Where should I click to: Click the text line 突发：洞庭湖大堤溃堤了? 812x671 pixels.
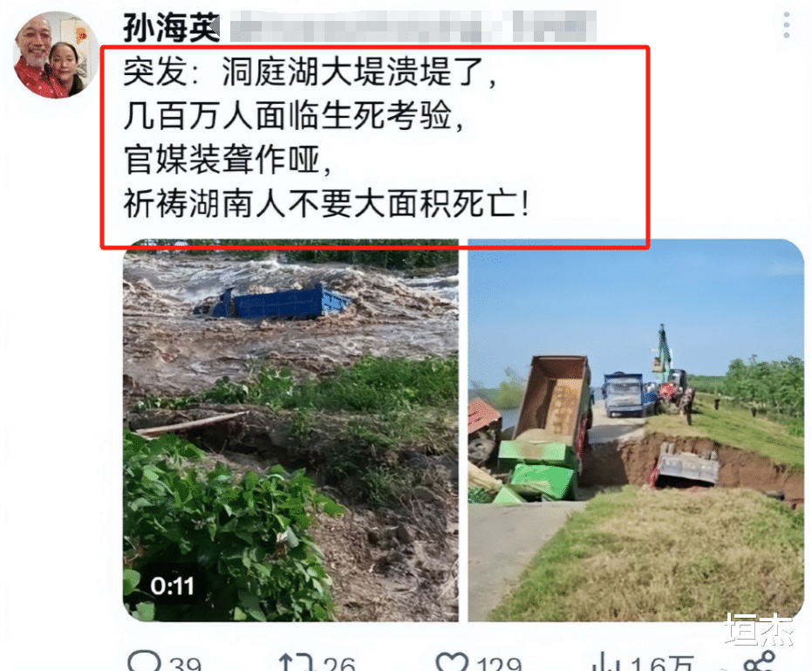[x=310, y=71]
